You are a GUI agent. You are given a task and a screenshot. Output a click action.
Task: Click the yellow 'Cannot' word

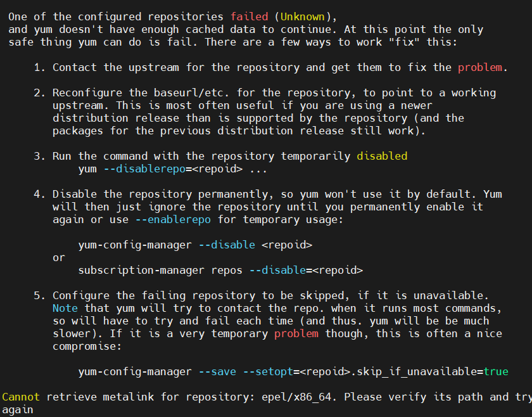click(x=21, y=397)
